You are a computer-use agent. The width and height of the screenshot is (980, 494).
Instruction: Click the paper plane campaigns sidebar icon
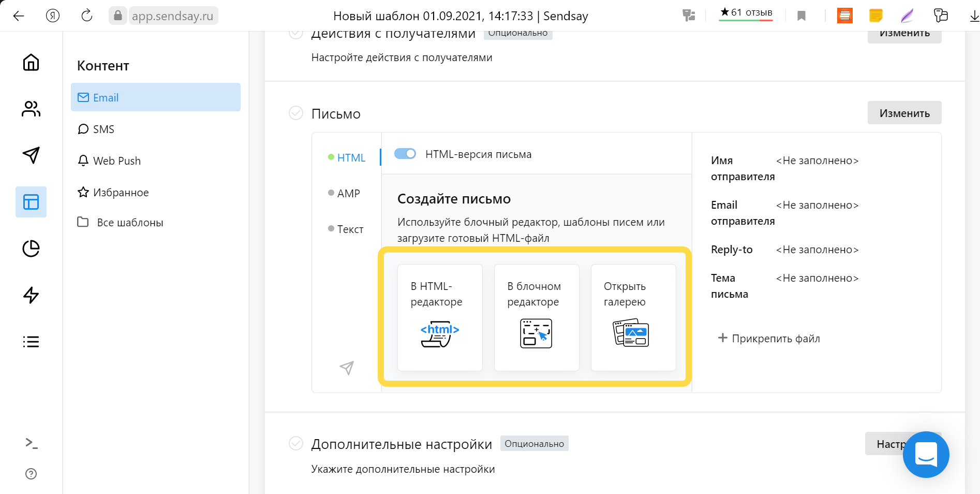(31, 155)
